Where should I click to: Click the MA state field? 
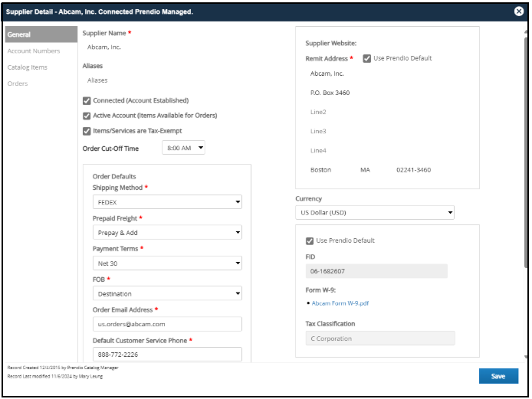[x=365, y=170]
